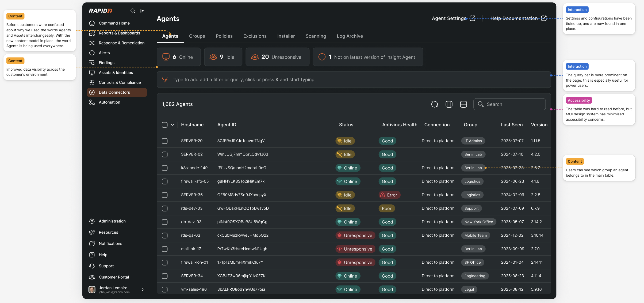Screen dimensions: 644x303
Task: Open Automation from the sidebar
Action: pyautogui.click(x=109, y=102)
